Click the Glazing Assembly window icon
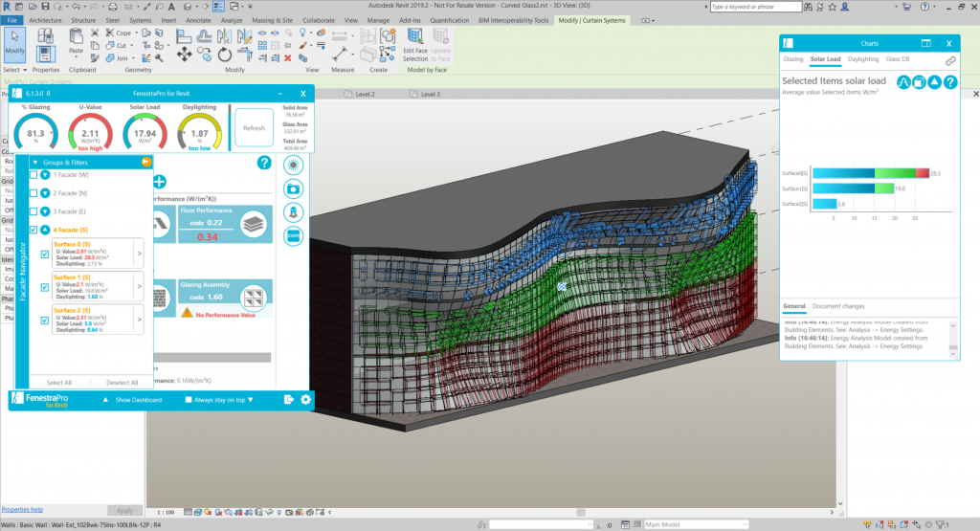This screenshot has height=531, width=980. coord(253,298)
